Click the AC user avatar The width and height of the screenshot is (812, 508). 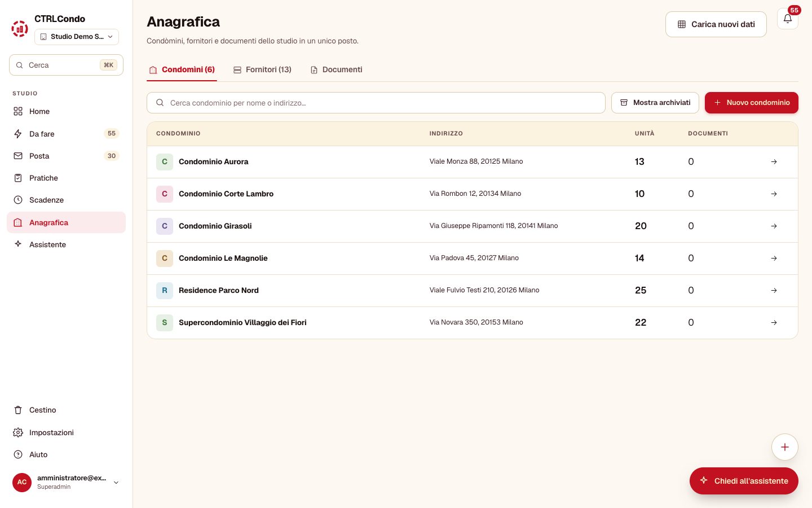pos(22,482)
